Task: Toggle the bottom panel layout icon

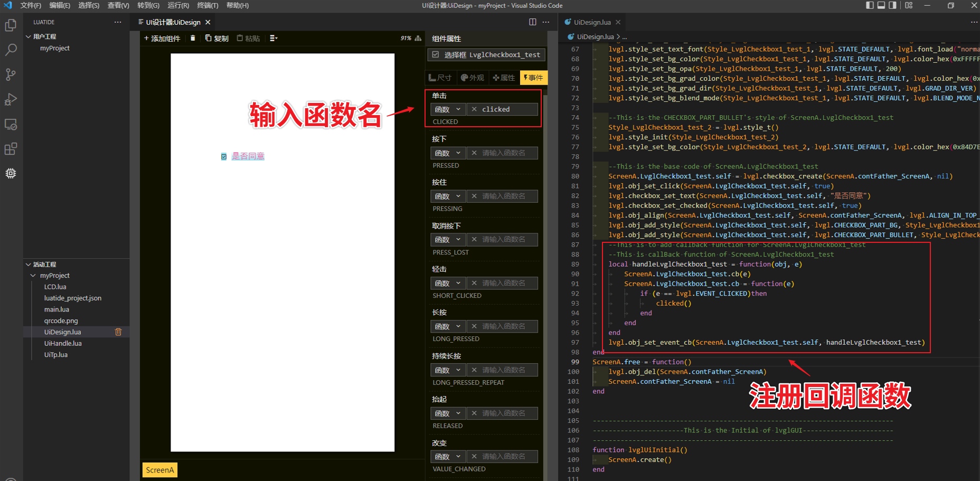Action: (x=881, y=5)
